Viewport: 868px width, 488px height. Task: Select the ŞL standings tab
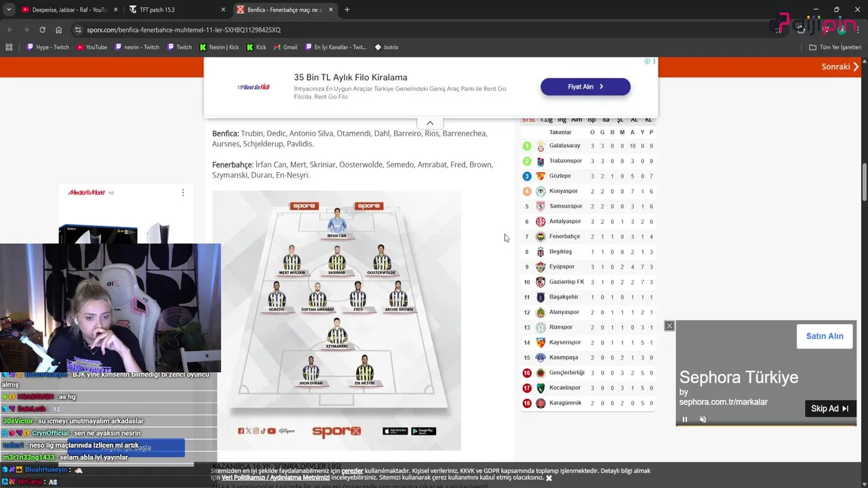coord(620,119)
